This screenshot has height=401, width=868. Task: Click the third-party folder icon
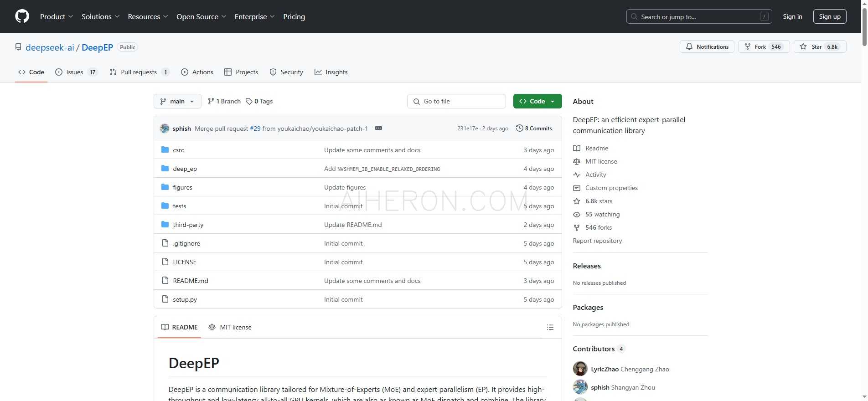click(x=165, y=225)
